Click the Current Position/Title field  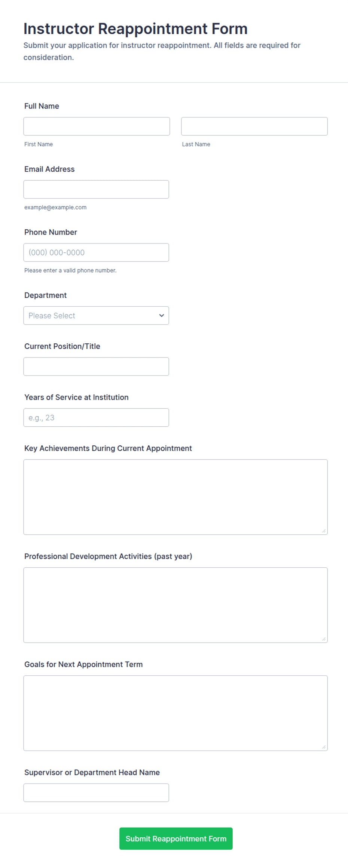point(96,366)
